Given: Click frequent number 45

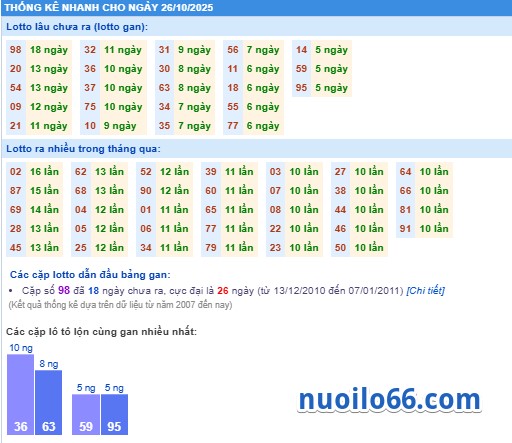Looking at the screenshot, I should (x=16, y=248).
